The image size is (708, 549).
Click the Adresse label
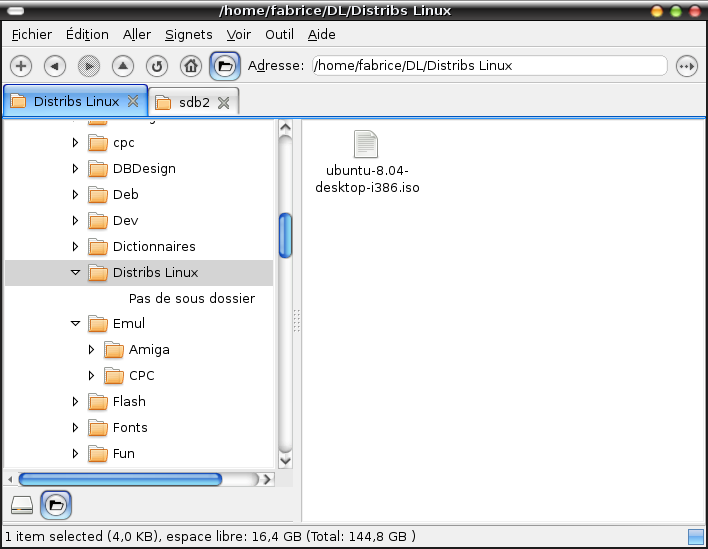[276, 66]
